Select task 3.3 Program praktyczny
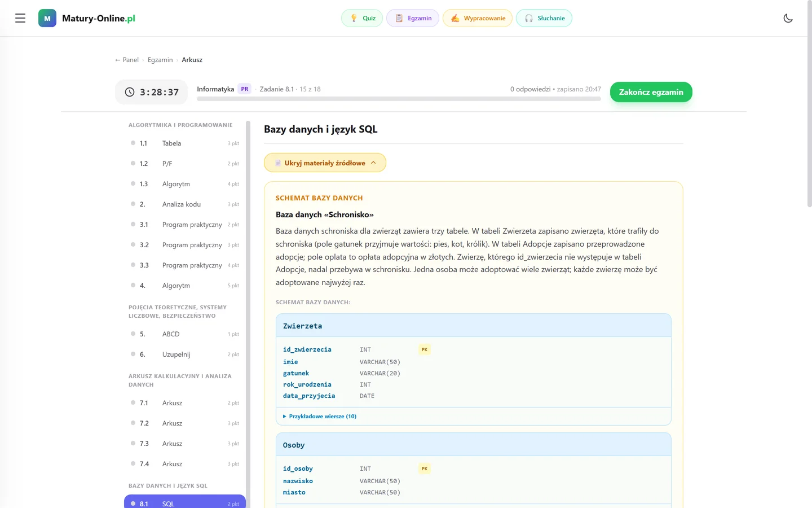The width and height of the screenshot is (812, 508). click(x=185, y=265)
